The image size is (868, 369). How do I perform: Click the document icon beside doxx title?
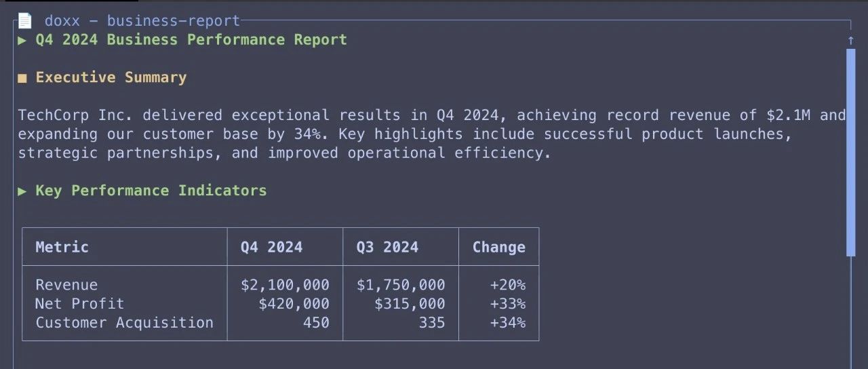click(24, 21)
